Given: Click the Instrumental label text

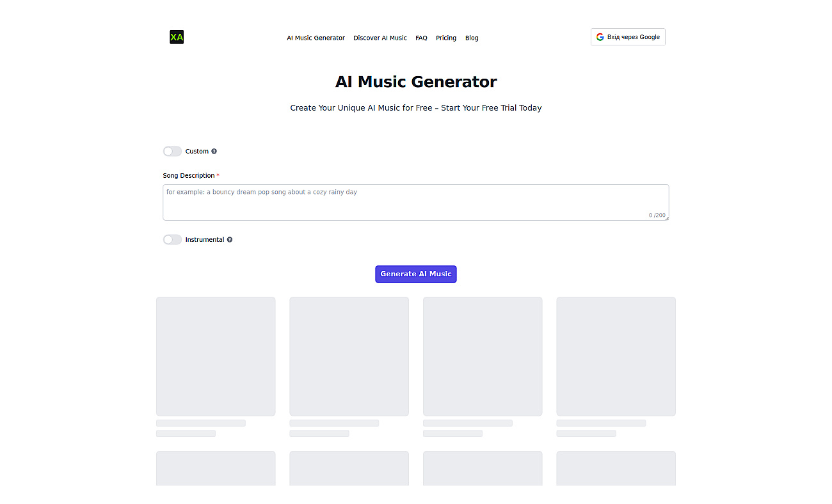Looking at the screenshot, I should [205, 240].
